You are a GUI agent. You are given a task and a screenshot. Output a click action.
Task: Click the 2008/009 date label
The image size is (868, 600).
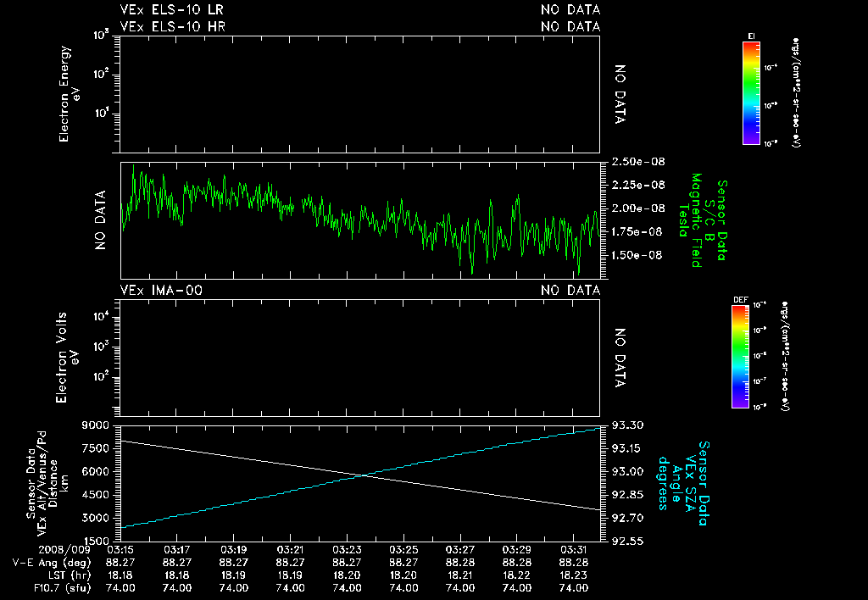point(64,550)
